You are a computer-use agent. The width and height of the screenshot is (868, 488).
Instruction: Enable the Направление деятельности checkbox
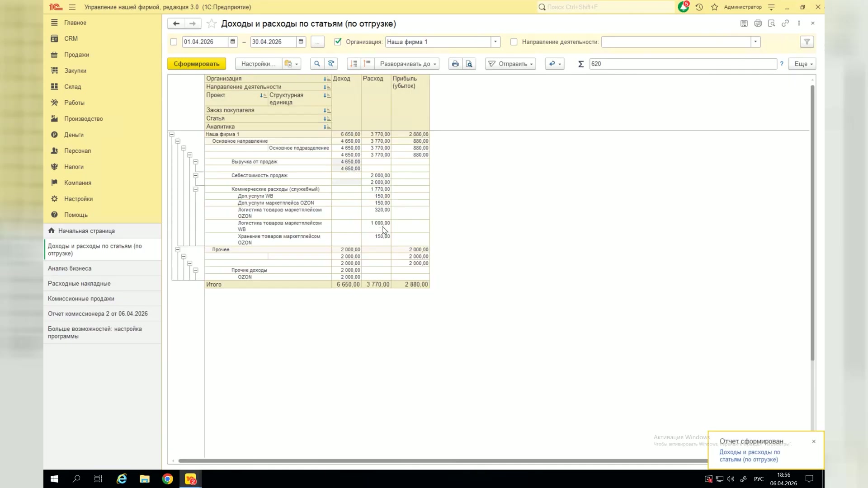click(x=514, y=42)
